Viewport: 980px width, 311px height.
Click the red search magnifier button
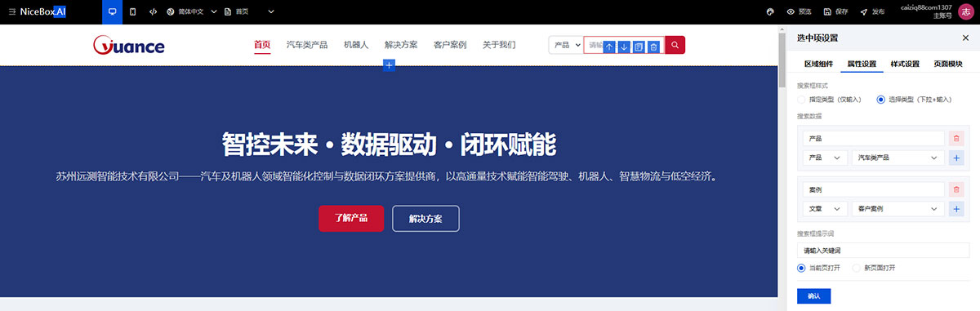pos(675,46)
